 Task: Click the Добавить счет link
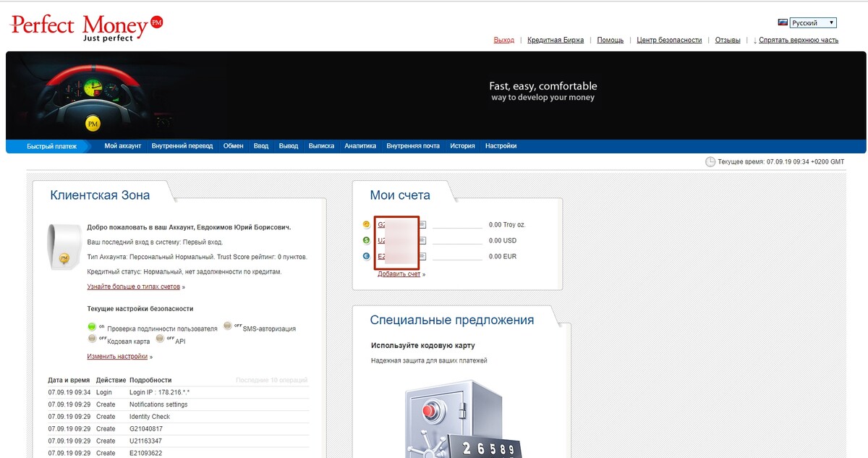(399, 274)
